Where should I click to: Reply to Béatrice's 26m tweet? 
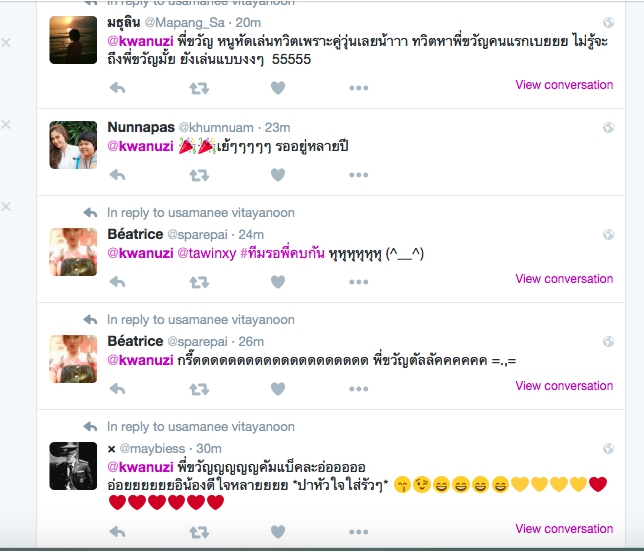[x=117, y=389]
